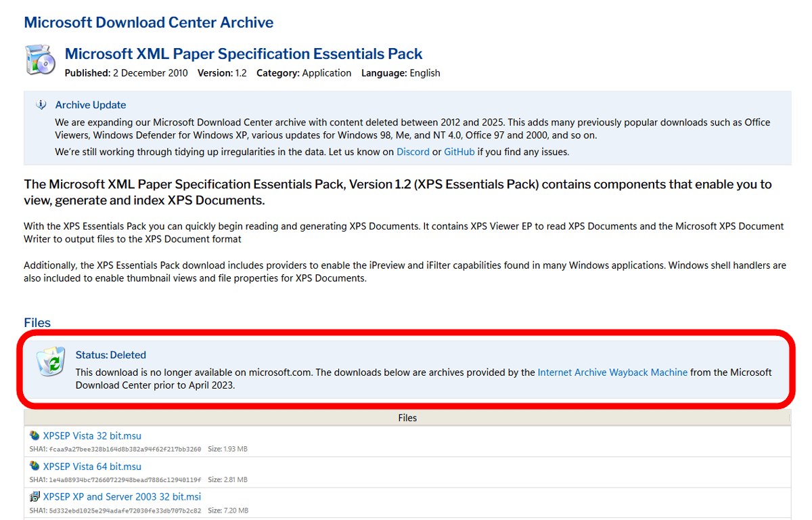
Task: Click the SHA1 hash of Vista 64 bit file
Action: (x=125, y=479)
